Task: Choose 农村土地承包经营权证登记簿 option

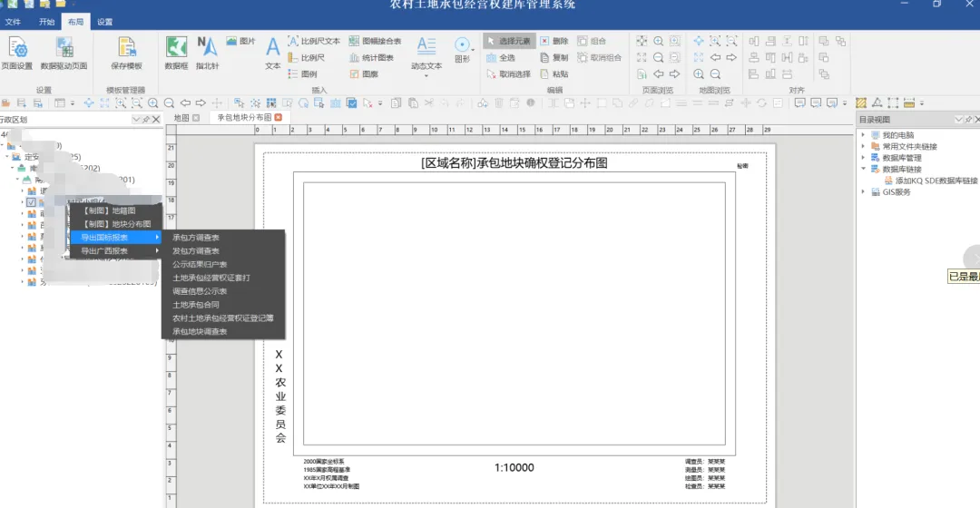Action: pyautogui.click(x=223, y=318)
